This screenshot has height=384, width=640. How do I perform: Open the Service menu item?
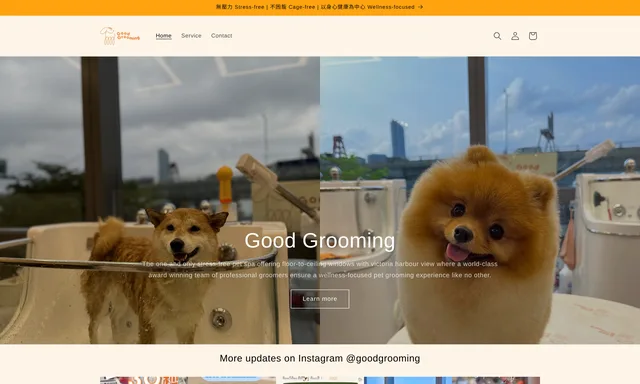(x=191, y=36)
